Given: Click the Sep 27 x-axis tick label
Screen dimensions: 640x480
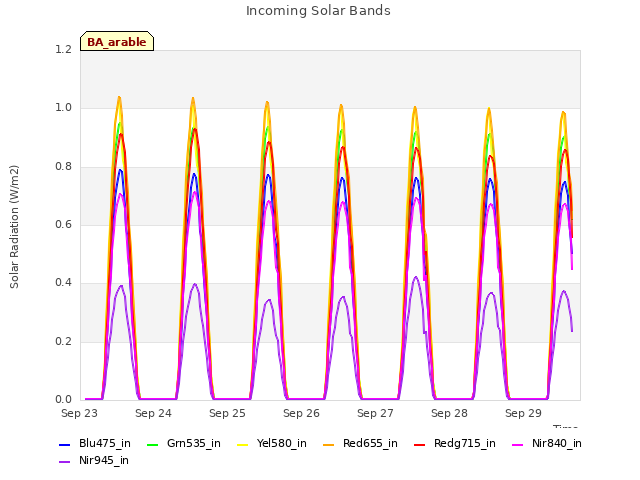Looking at the screenshot, I should (376, 413).
